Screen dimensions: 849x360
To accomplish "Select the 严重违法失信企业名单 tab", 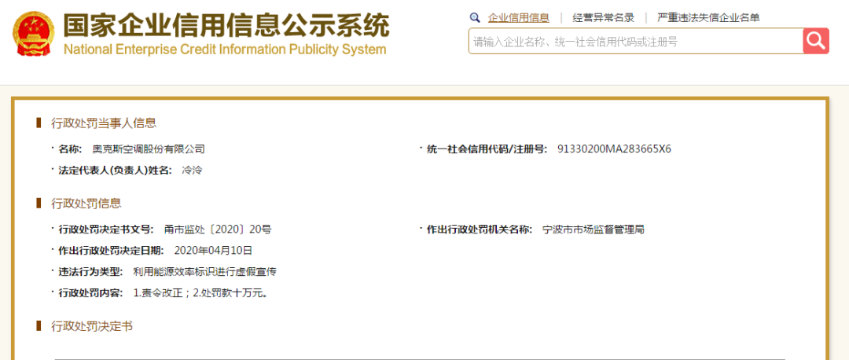I will [708, 18].
